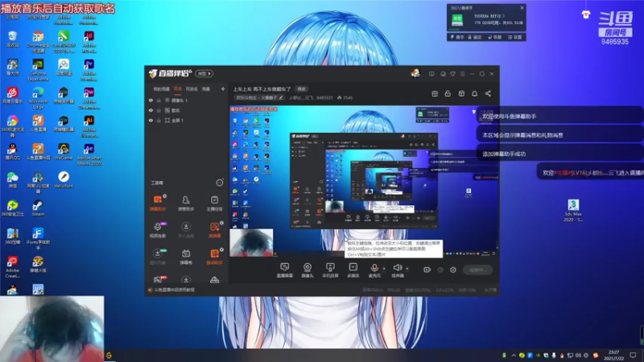
Task: Open the gift box icon in header
Action: tap(435, 93)
